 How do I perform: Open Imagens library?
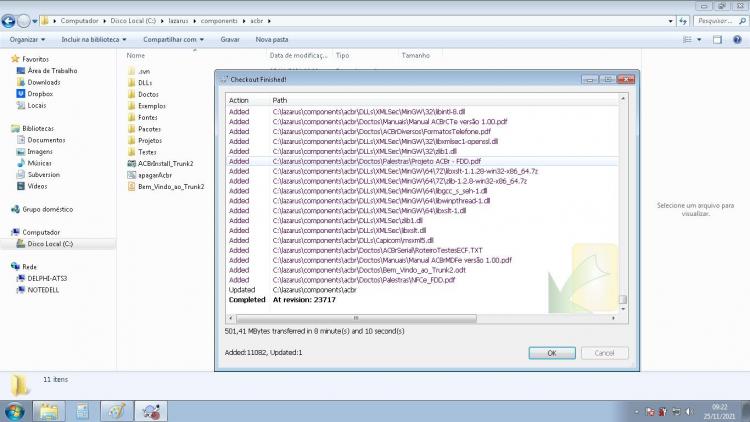point(35,151)
